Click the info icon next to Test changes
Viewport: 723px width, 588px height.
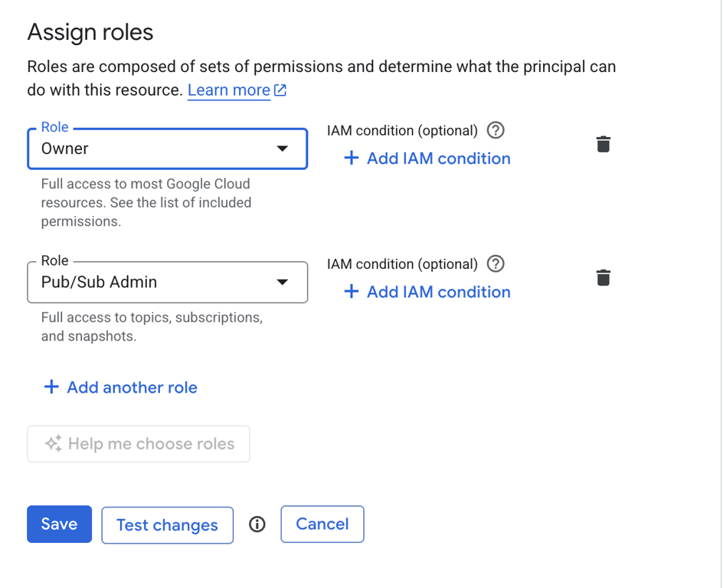257,524
